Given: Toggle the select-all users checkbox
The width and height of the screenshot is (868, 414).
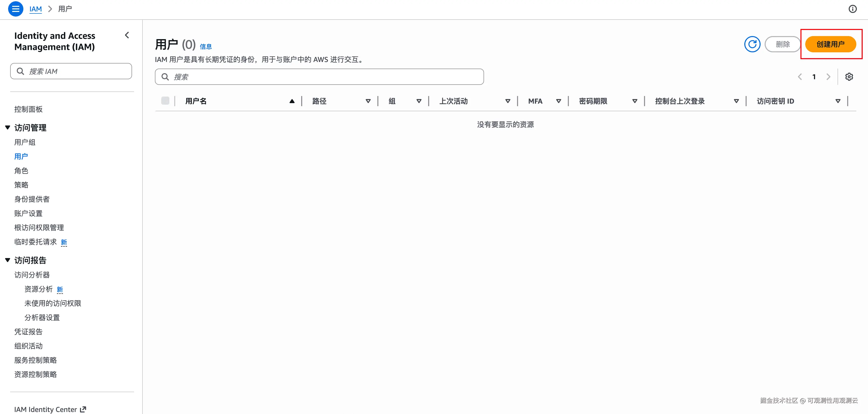Looking at the screenshot, I should click(165, 101).
